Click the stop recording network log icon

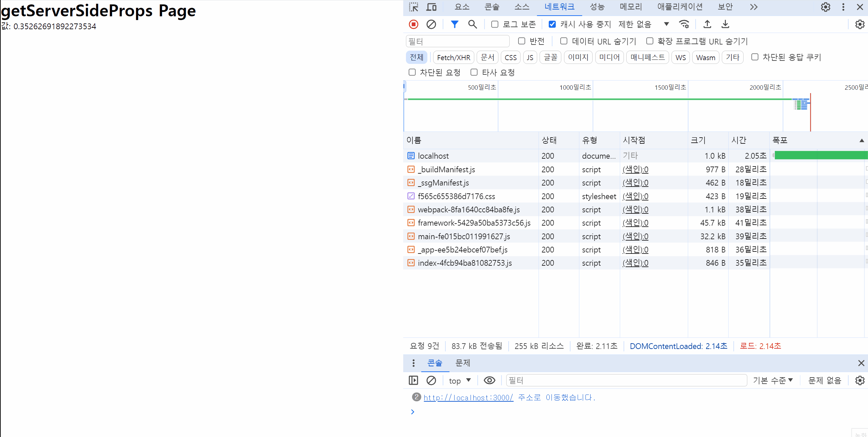point(413,24)
